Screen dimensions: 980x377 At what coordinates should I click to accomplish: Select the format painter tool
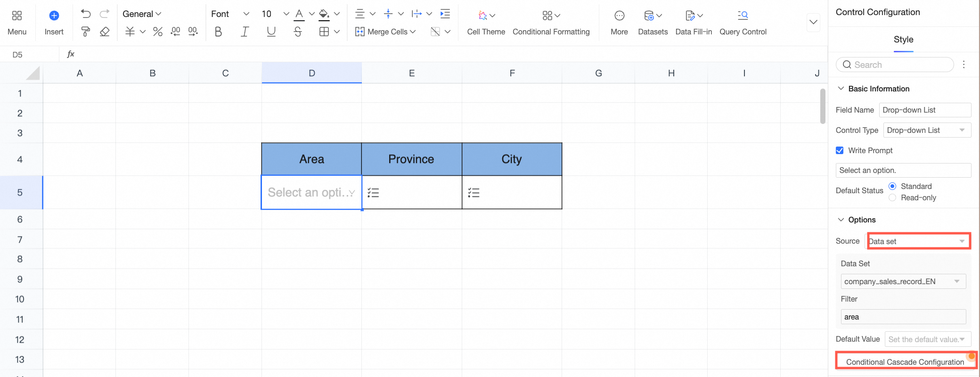[x=85, y=32]
